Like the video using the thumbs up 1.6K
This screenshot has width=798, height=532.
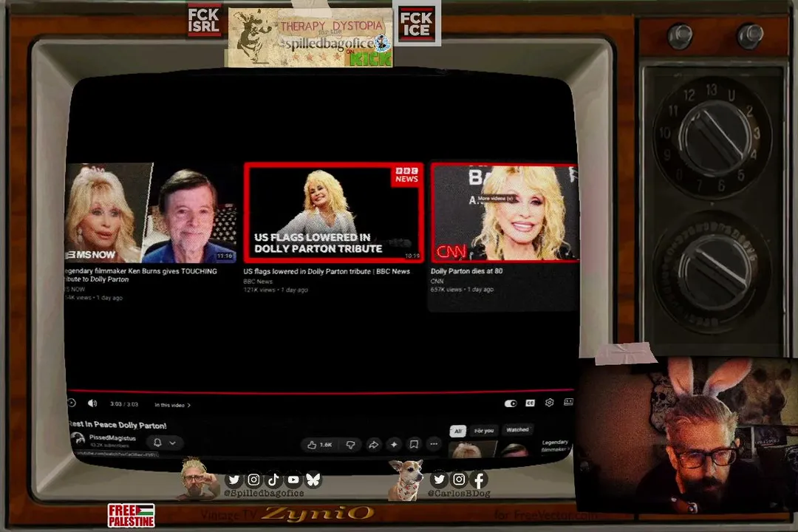[320, 444]
